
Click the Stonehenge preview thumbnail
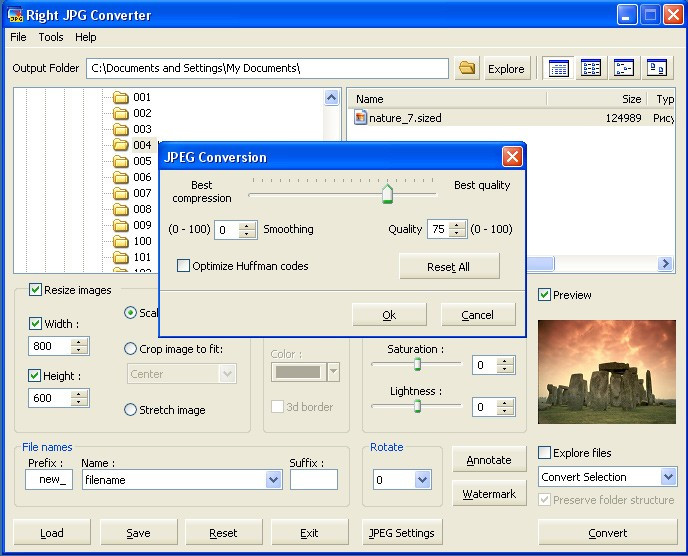click(607, 372)
